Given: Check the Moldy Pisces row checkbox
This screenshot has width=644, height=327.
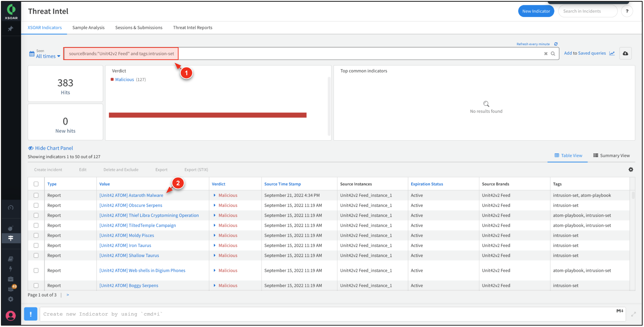Looking at the screenshot, I should coord(36,235).
